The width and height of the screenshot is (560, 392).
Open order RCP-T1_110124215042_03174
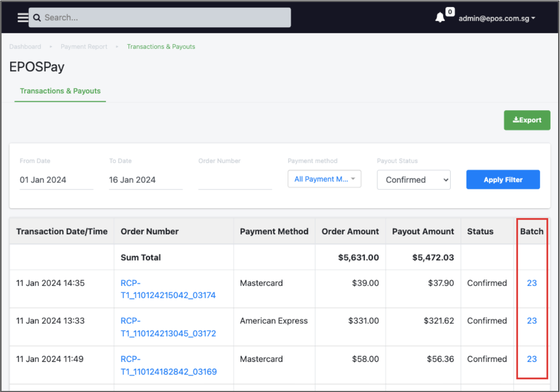[x=168, y=289]
